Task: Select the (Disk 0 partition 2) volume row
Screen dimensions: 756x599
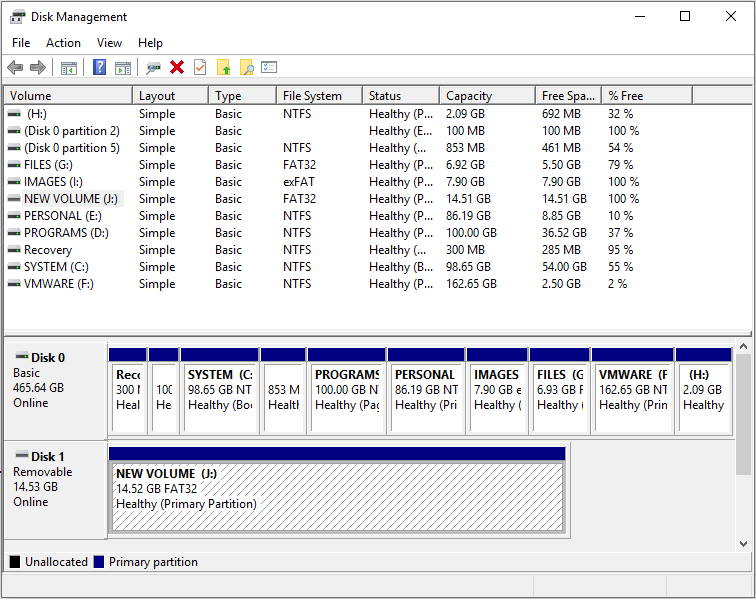Action: point(376,131)
